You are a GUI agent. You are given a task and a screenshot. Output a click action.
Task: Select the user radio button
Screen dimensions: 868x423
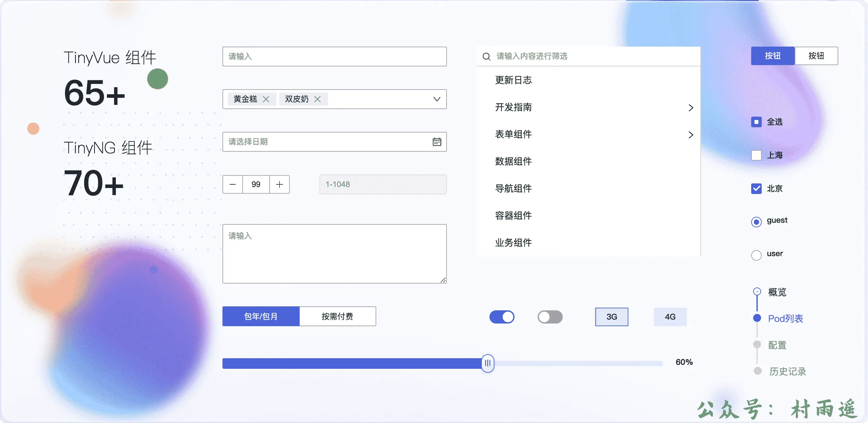pos(756,255)
